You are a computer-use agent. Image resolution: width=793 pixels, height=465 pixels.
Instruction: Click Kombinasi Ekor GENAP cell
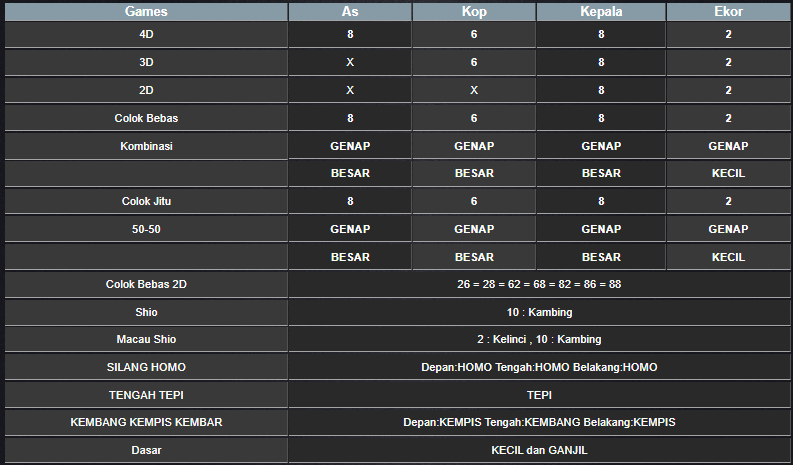[x=728, y=146]
